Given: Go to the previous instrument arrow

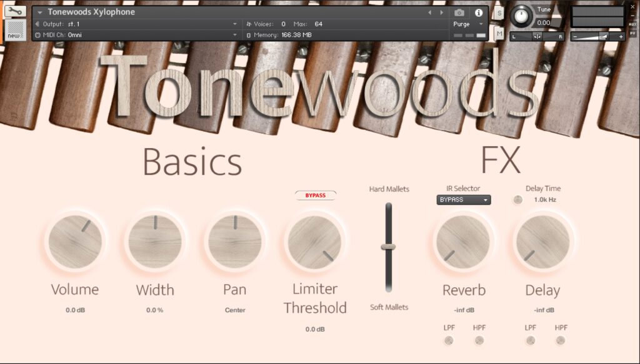Looking at the screenshot, I should point(429,12).
